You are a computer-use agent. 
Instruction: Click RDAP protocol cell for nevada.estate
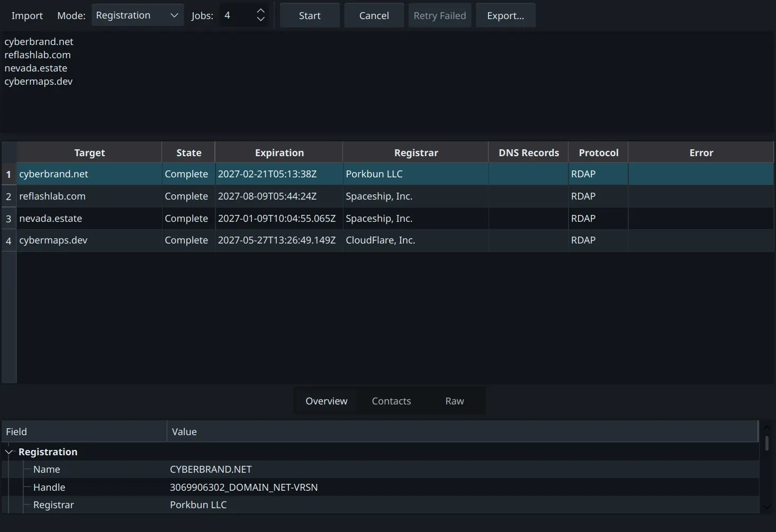point(598,218)
